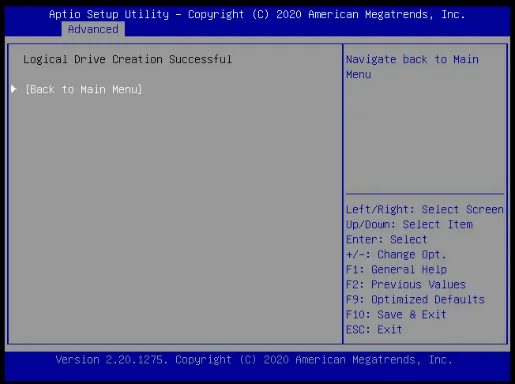515x384 pixels.
Task: Click the F2: Previous Values hint
Action: pos(406,284)
